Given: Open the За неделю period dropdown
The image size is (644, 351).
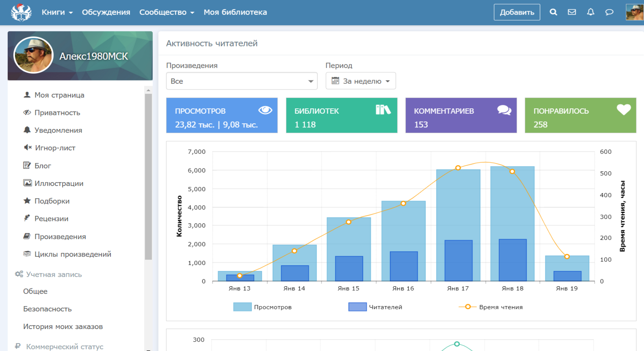Looking at the screenshot, I should [361, 81].
